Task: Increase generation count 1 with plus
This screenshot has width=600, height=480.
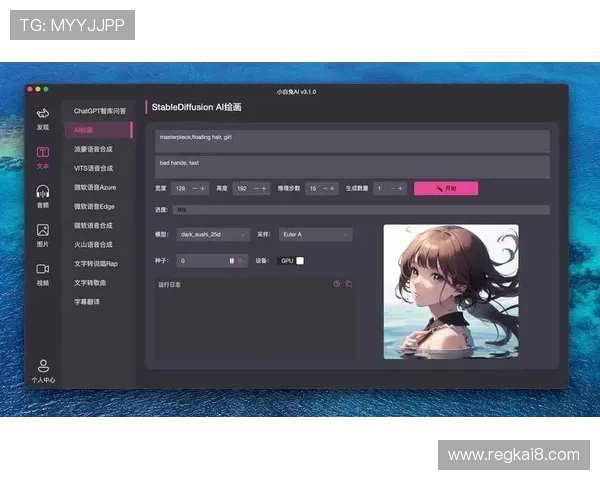Action: pyautogui.click(x=400, y=188)
